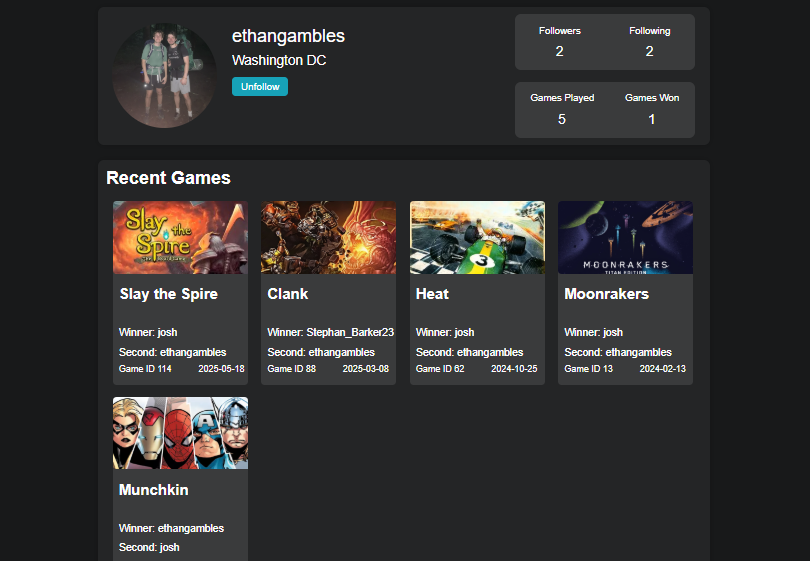Open Slay the Spire cover image
This screenshot has height=561, width=810.
click(x=180, y=238)
